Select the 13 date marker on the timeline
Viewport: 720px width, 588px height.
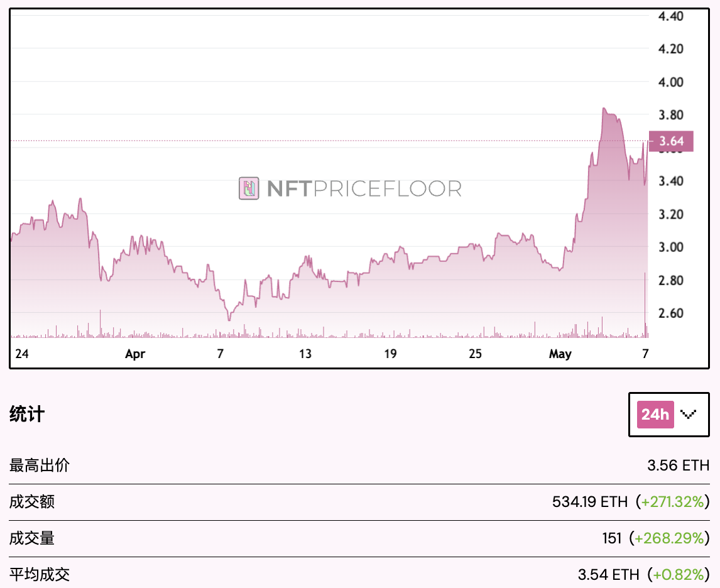coord(305,354)
